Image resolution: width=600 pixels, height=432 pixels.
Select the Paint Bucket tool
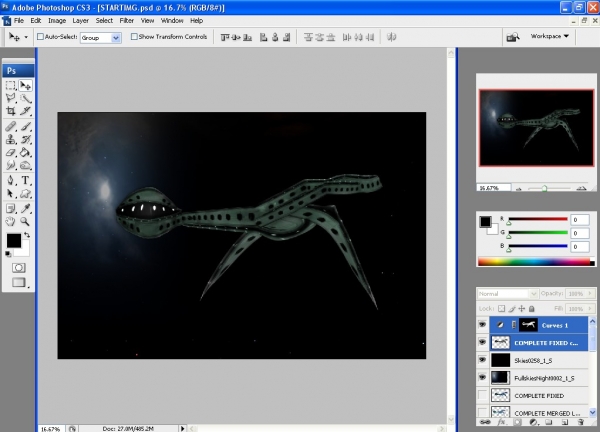25,152
